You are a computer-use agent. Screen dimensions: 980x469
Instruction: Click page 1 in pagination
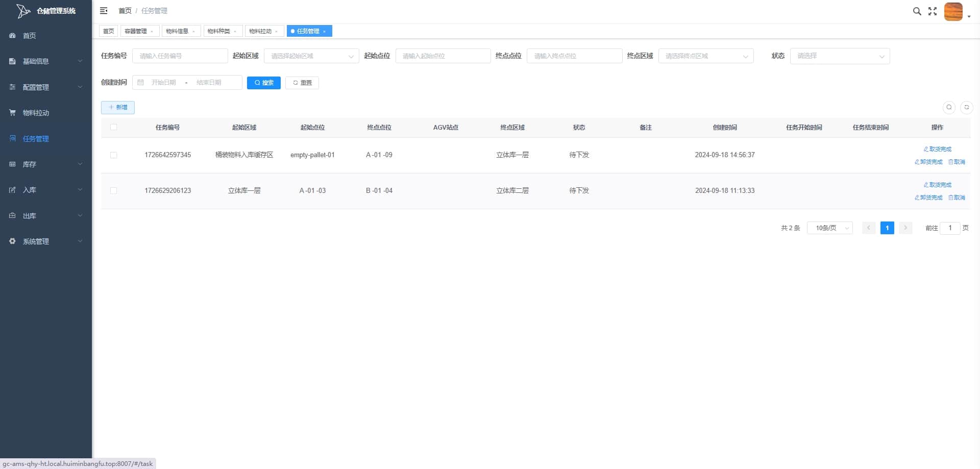[x=887, y=228]
